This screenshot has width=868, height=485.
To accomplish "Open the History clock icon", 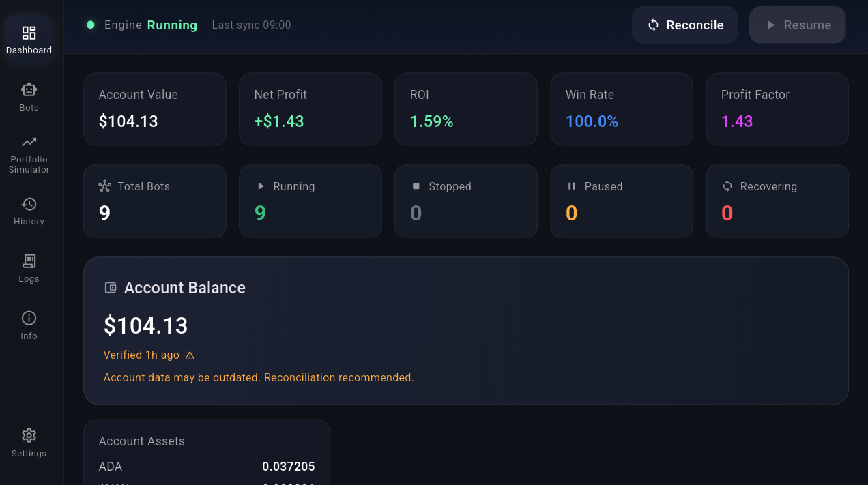I will tap(29, 204).
